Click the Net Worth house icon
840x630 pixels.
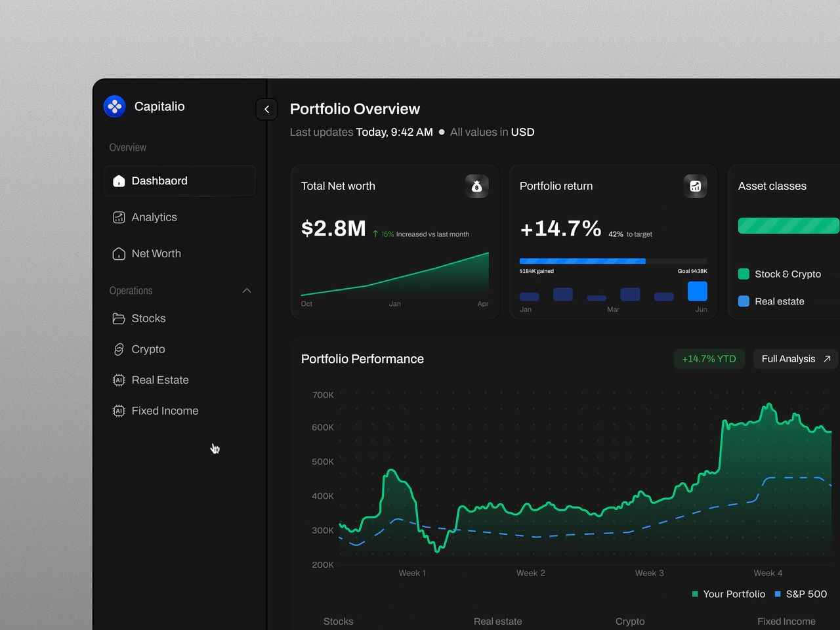[119, 254]
